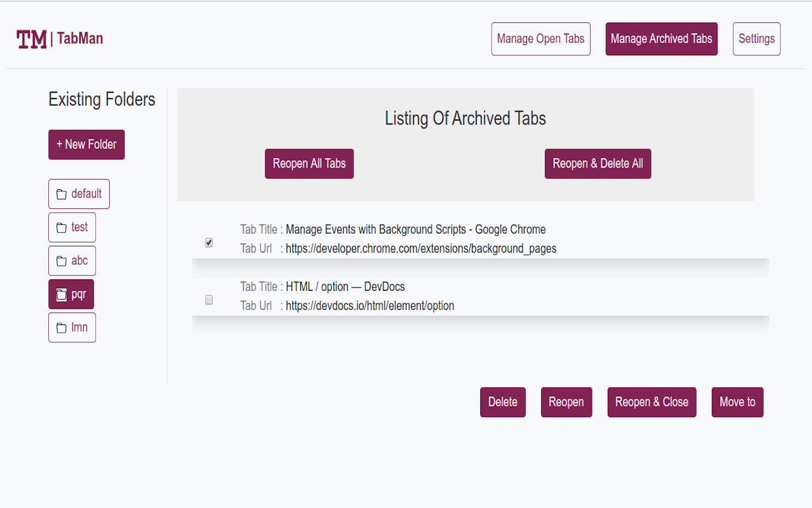Check the HTML / option DevDocs tab checkbox
The height and width of the screenshot is (508, 812).
coord(209,300)
